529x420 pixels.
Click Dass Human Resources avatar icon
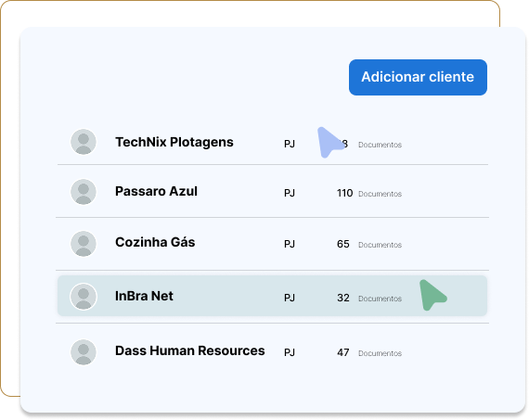[84, 352]
